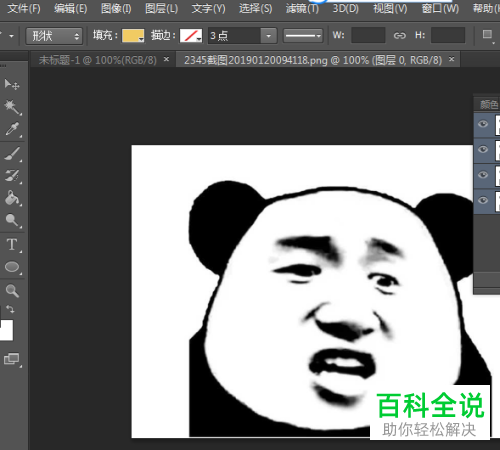Swap foreground and background colors
The image size is (500, 450).
[x=10, y=309]
